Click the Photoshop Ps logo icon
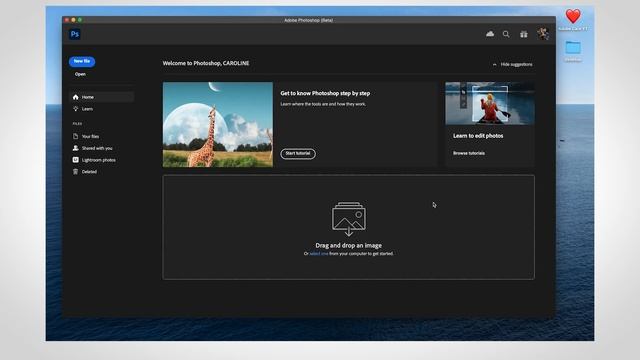Screen dimensions: 640x360 click(x=75, y=34)
